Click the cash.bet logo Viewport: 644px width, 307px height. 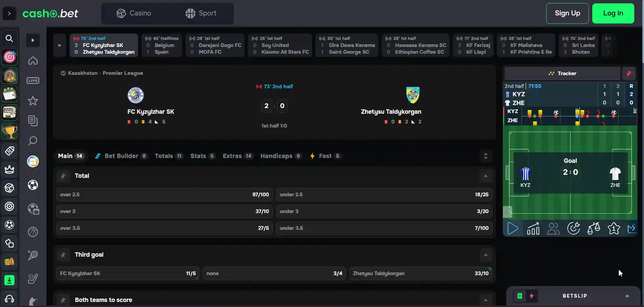pos(50,13)
